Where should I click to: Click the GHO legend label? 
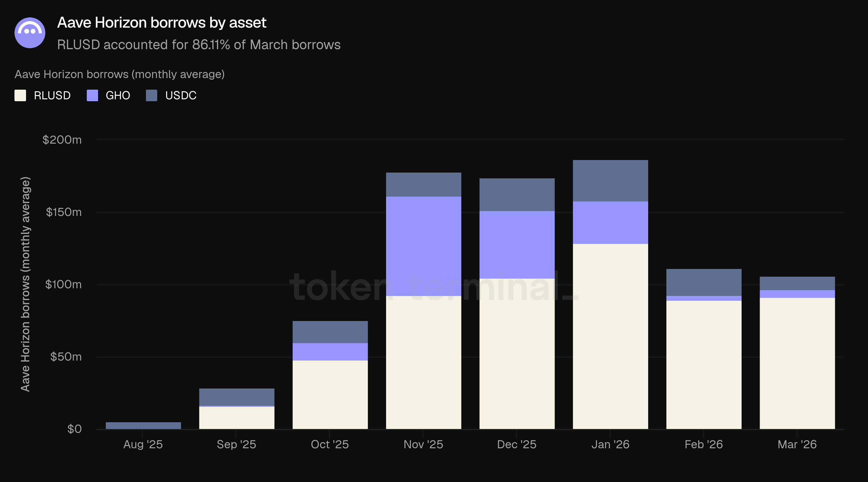click(118, 95)
